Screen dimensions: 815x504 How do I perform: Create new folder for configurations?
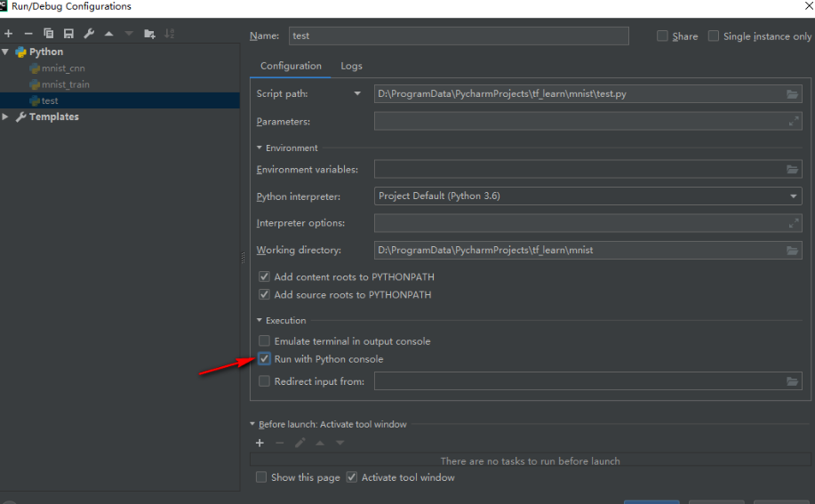pos(149,34)
